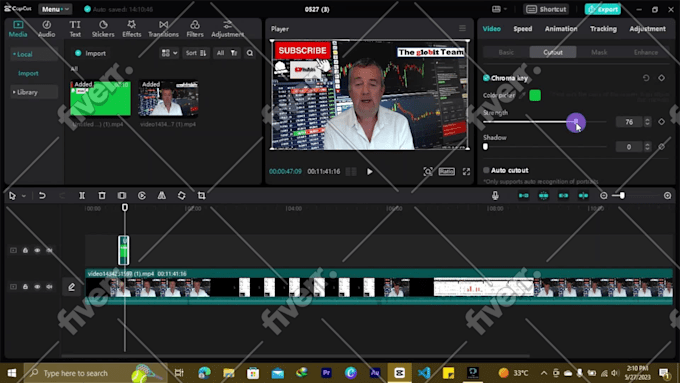The height and width of the screenshot is (383, 680).
Task: Open the Sort dropdown
Action: tap(196, 53)
